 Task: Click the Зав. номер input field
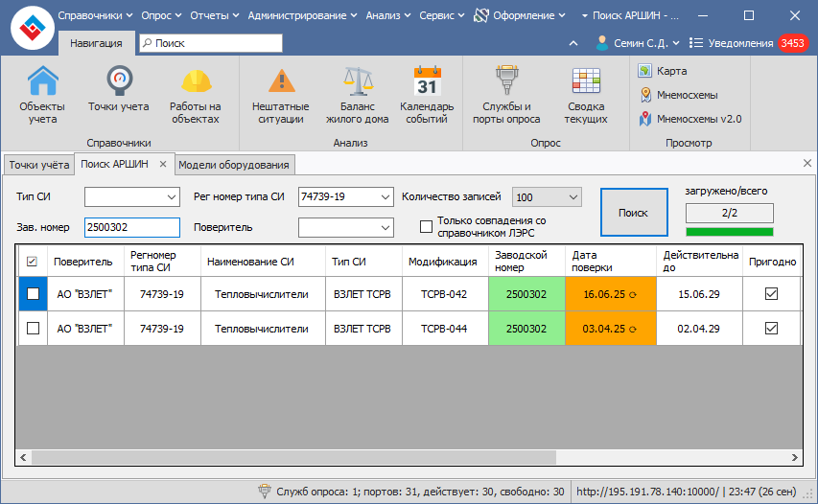(131, 227)
